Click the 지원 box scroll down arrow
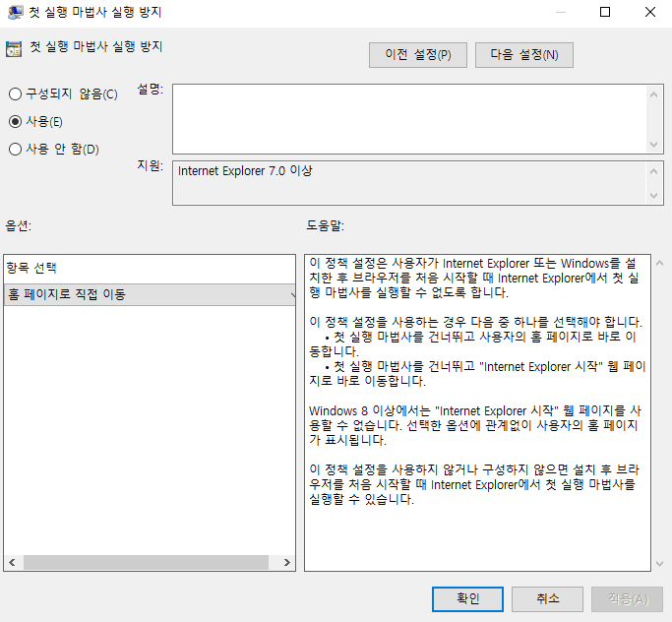 [653, 196]
